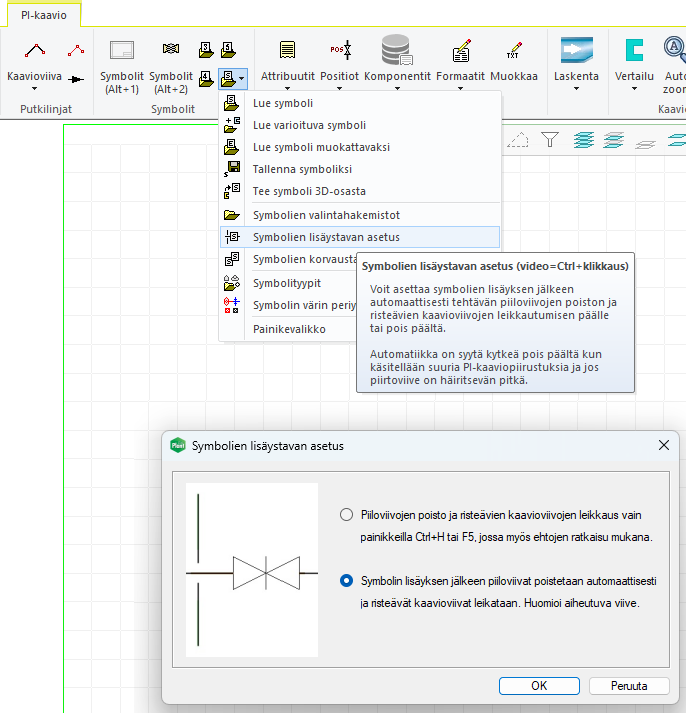686x713 pixels.
Task: Expand the Formaatit dropdown
Action: (461, 89)
